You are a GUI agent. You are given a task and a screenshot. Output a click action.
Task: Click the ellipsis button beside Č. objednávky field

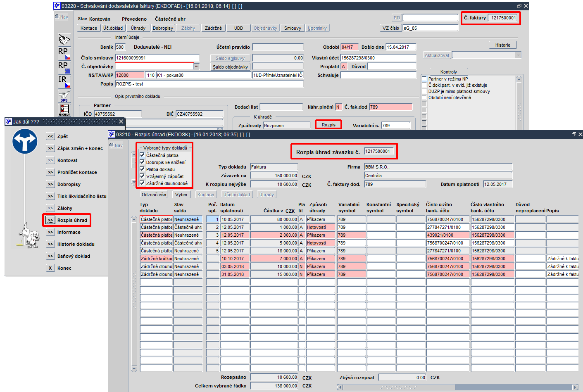[197, 66]
